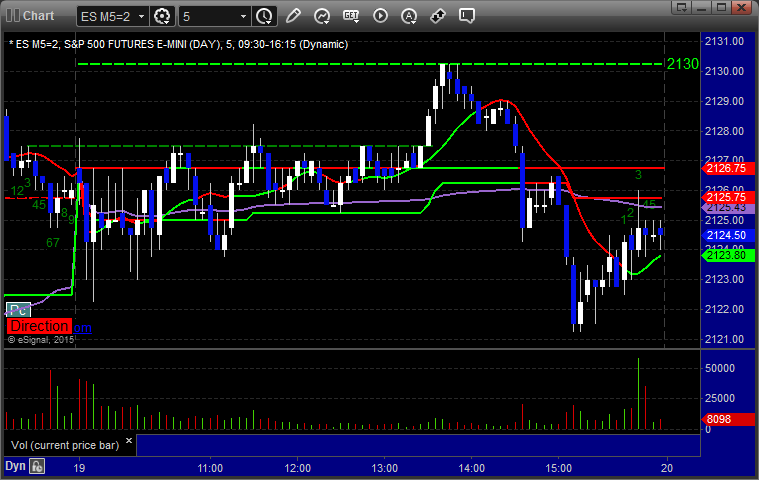Click the window grip icon beside Chart
The image size is (759, 480).
tap(13, 15)
